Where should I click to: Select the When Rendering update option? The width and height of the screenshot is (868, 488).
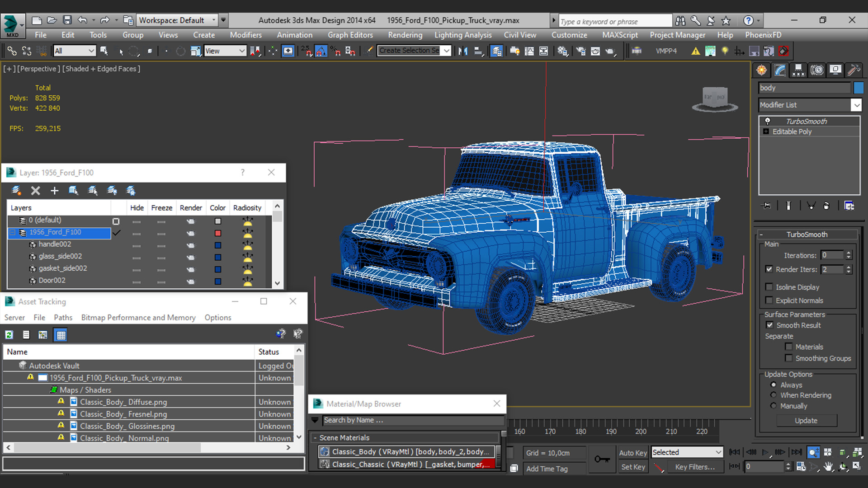click(774, 395)
